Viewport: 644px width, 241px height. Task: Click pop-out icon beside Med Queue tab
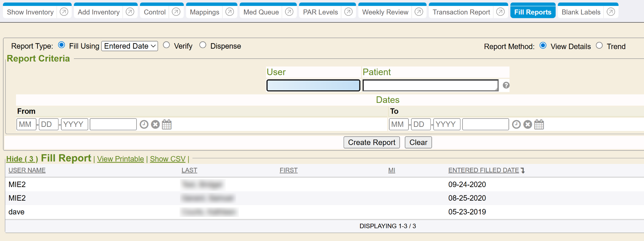click(289, 12)
